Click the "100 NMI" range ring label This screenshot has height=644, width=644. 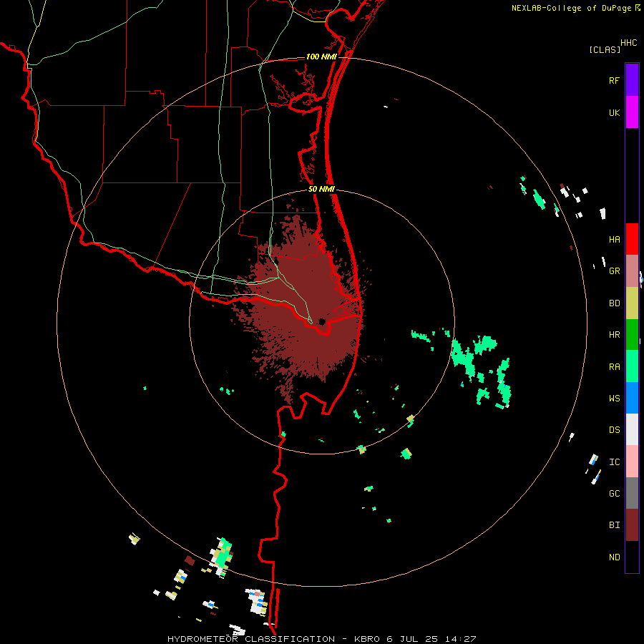[x=321, y=57]
